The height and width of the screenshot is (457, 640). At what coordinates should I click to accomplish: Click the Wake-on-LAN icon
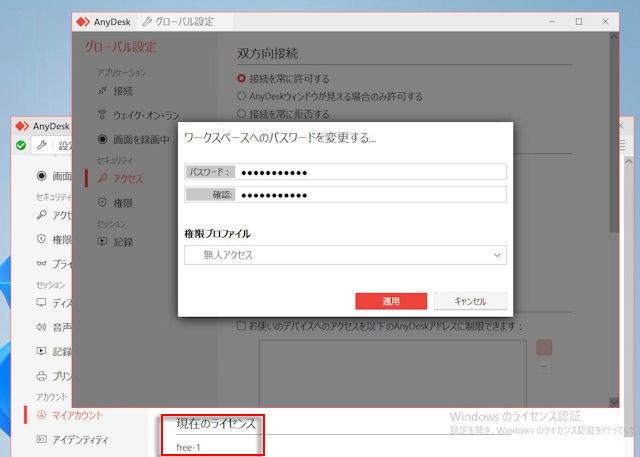click(x=102, y=115)
